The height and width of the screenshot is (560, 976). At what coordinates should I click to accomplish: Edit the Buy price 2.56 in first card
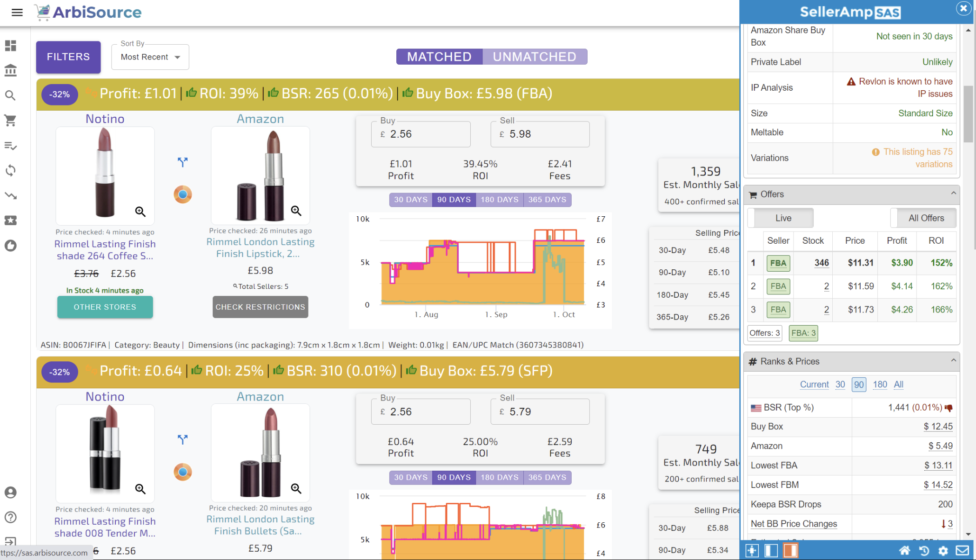coord(421,134)
